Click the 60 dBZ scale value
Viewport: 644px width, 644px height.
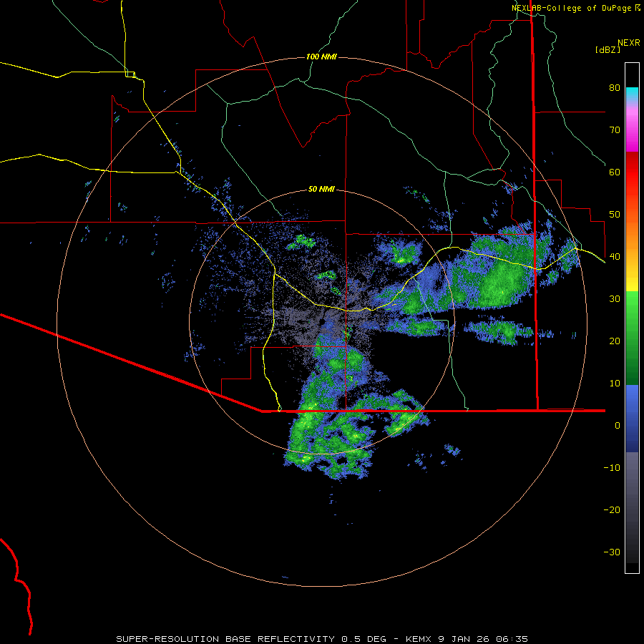click(x=615, y=172)
